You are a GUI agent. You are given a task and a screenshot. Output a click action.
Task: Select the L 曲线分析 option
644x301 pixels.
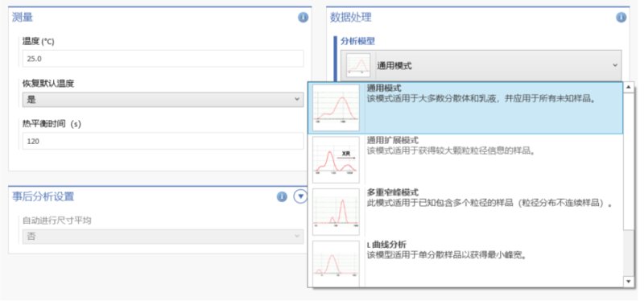465,263
